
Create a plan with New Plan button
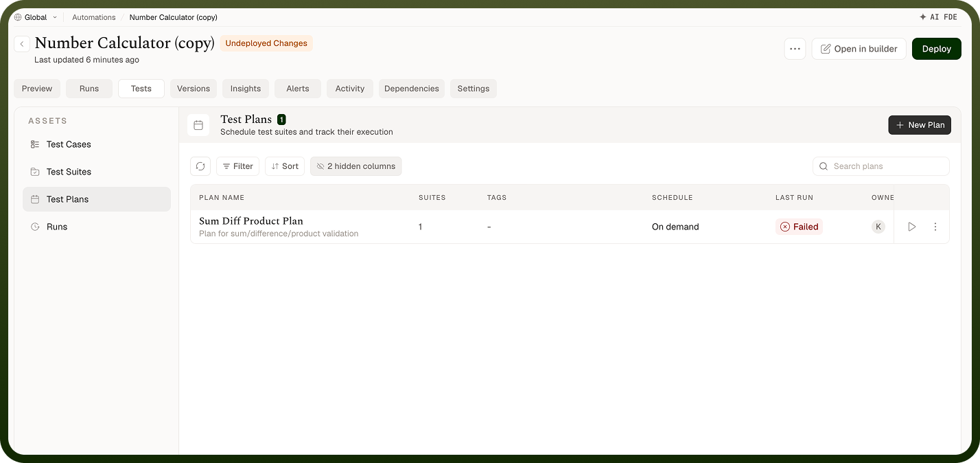tap(920, 125)
